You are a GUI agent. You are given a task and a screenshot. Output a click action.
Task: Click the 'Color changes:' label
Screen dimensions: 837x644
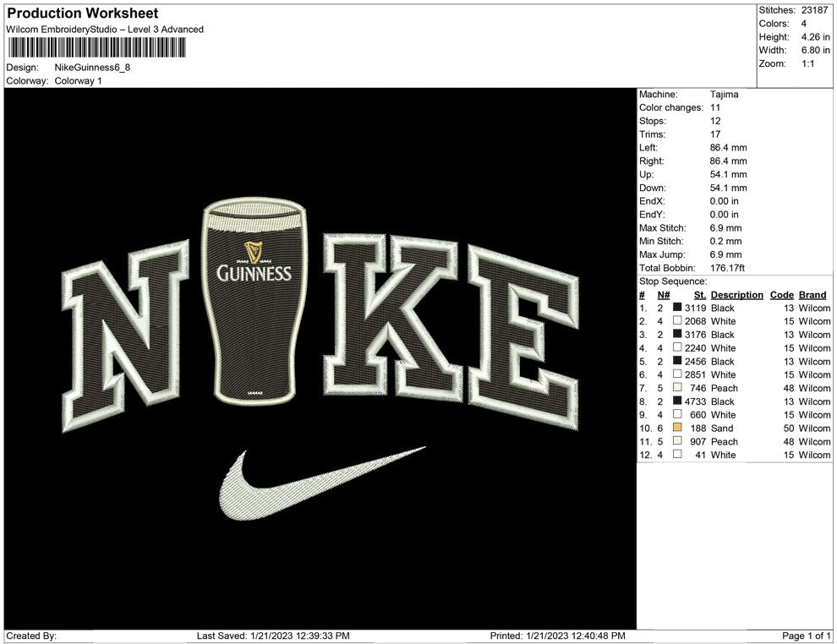[671, 107]
